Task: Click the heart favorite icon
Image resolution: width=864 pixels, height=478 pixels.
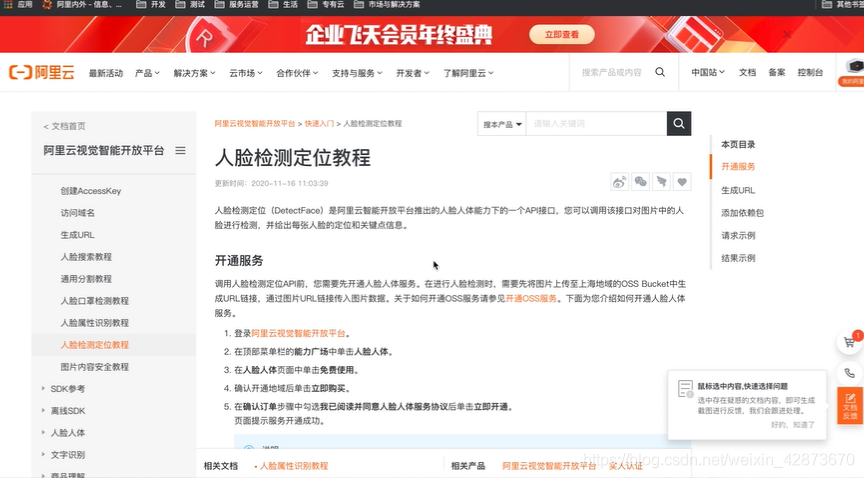Action: [x=682, y=182]
